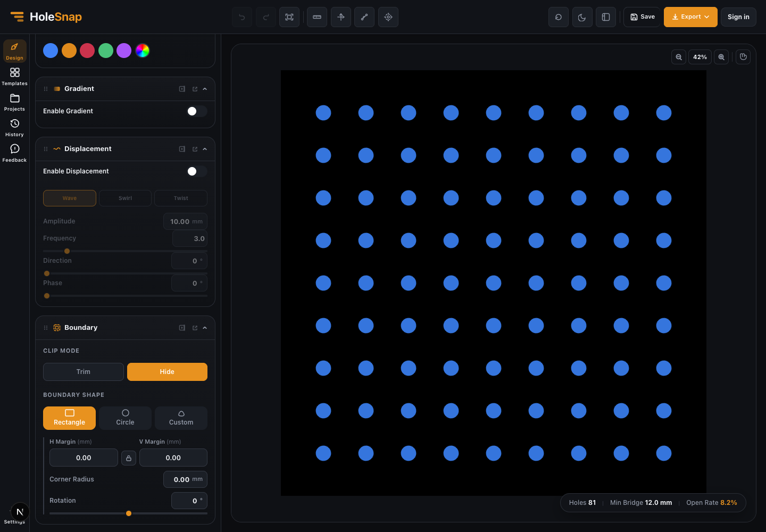Click the redo arrow in the toolbar
Viewport: 766px width, 532px height.
coord(266,17)
